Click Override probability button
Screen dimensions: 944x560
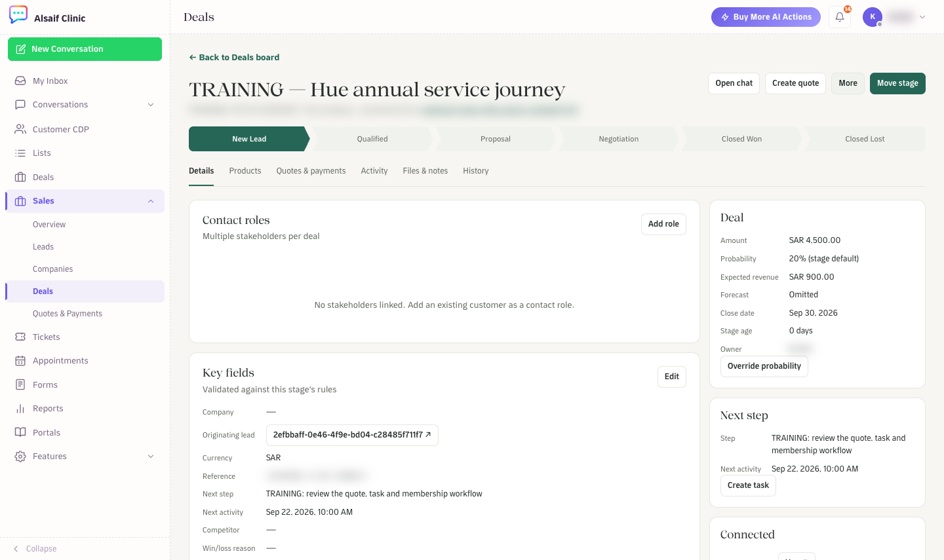[x=764, y=366]
